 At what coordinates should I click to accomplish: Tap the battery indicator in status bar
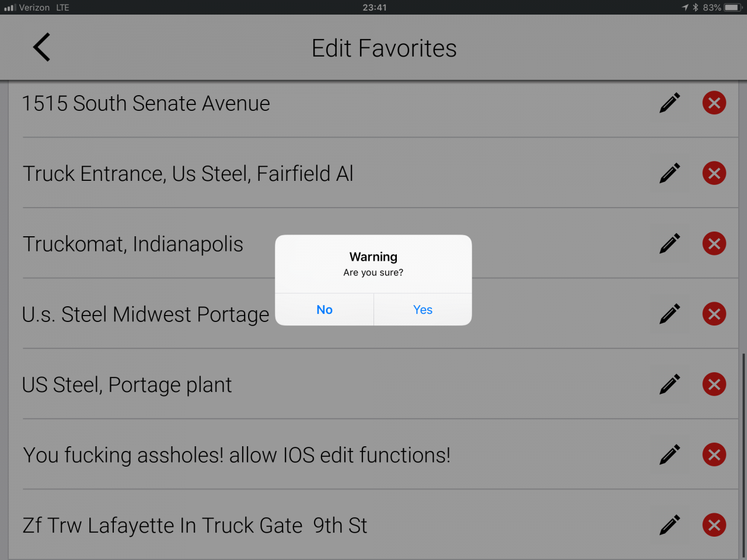(733, 8)
